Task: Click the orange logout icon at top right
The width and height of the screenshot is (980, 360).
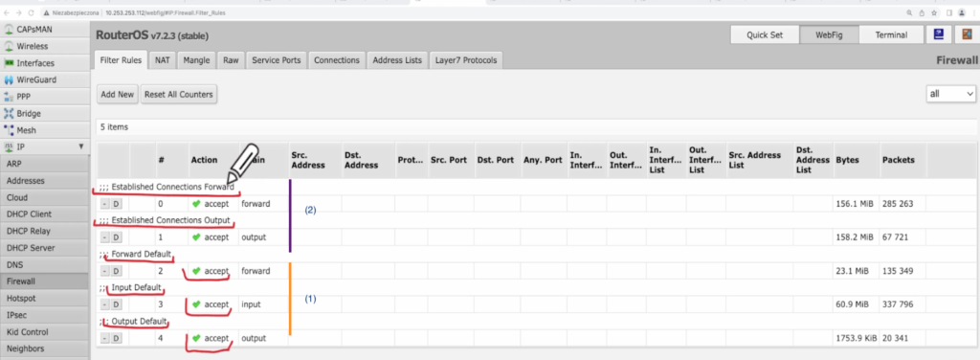Action: point(963,35)
